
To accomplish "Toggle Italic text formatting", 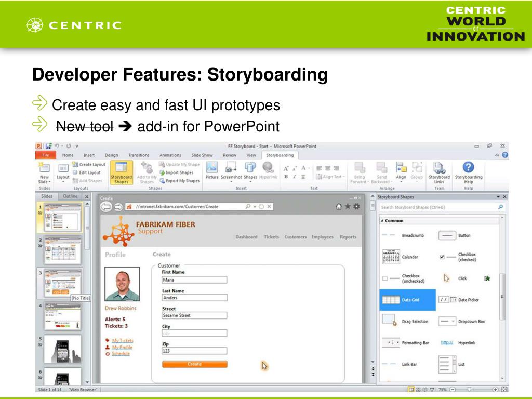I will coord(295,177).
